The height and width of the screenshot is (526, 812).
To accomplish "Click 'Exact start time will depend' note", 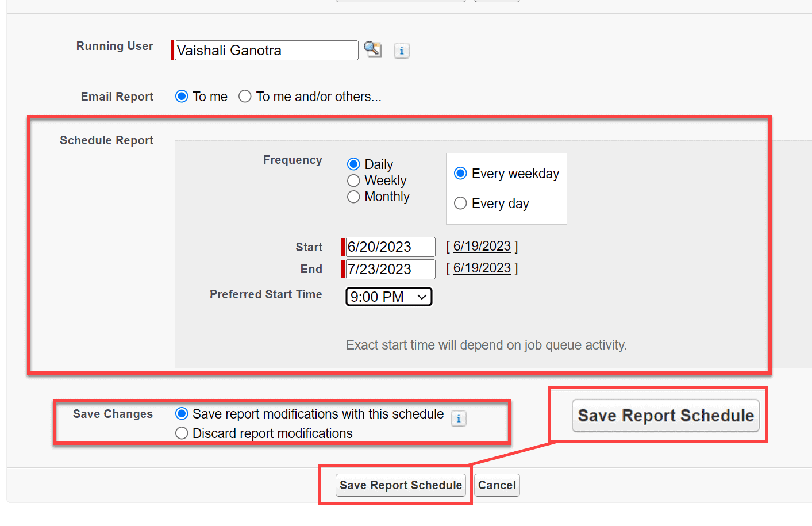I will click(486, 345).
